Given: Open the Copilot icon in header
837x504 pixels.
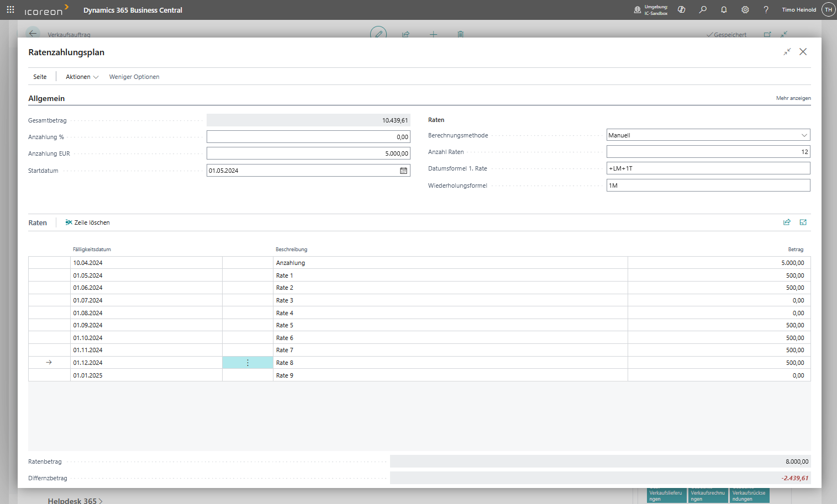Looking at the screenshot, I should coord(682,10).
